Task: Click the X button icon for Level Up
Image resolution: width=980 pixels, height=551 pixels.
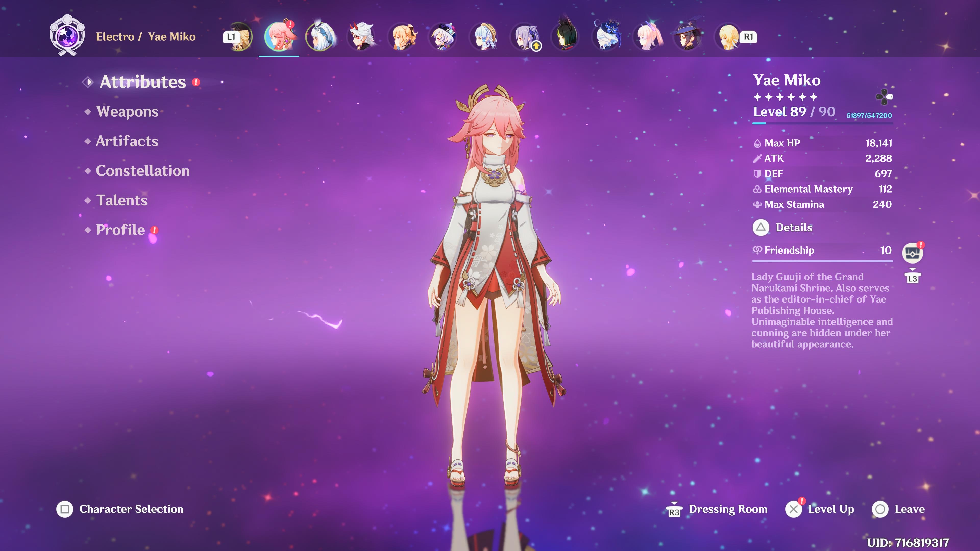Action: point(794,509)
